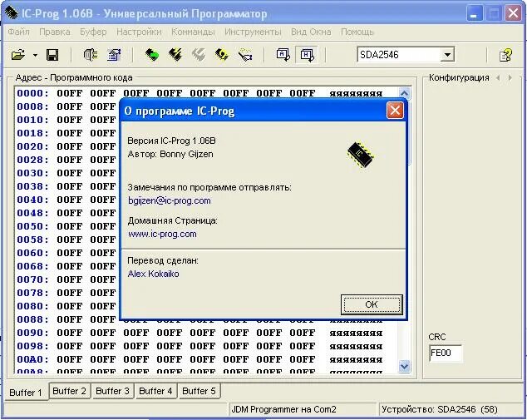This screenshot has width=527, height=420.
Task: Click left arrow beside Конфигурация
Action: tap(498, 77)
